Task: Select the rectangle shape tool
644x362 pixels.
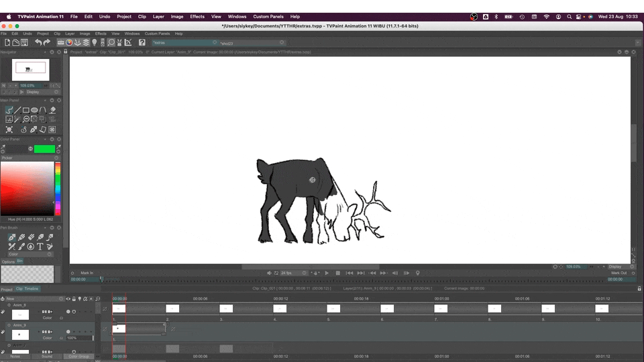Action: click(x=26, y=110)
